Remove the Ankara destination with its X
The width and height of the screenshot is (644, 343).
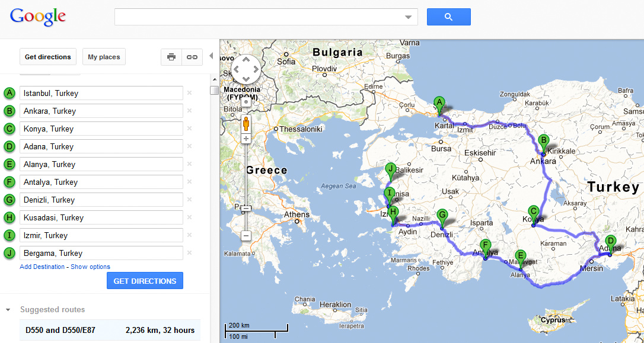tap(189, 111)
